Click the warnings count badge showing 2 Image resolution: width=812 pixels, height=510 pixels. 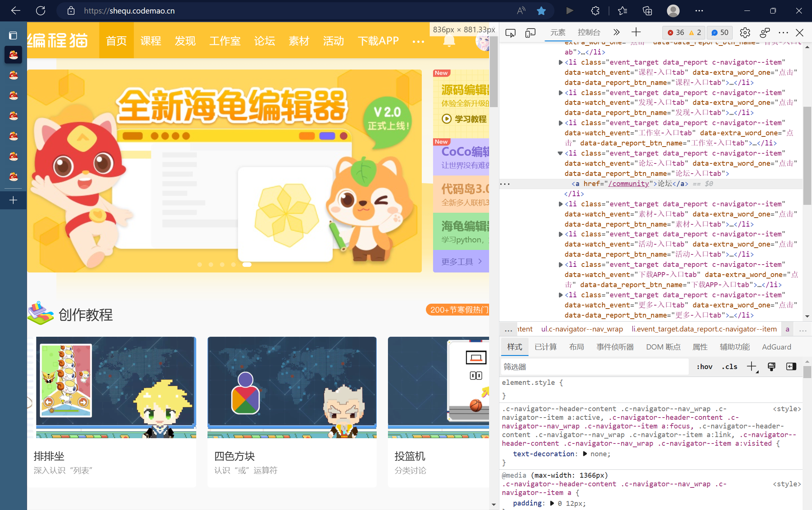[695, 33]
